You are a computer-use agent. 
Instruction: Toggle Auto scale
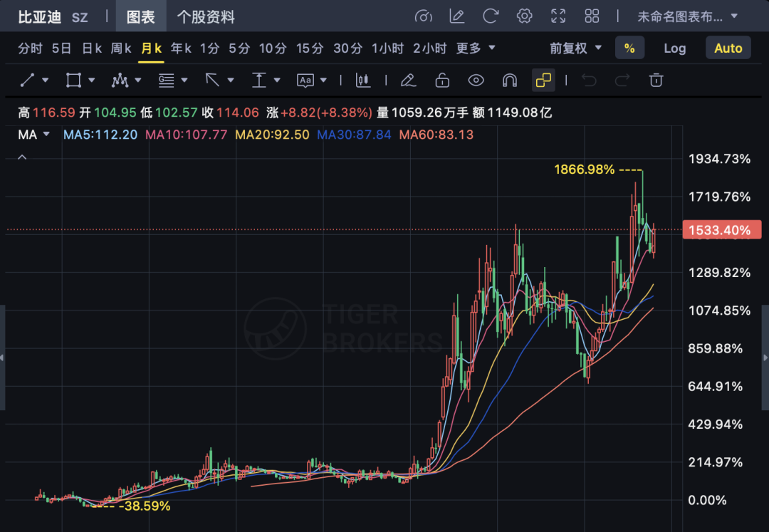tap(728, 48)
